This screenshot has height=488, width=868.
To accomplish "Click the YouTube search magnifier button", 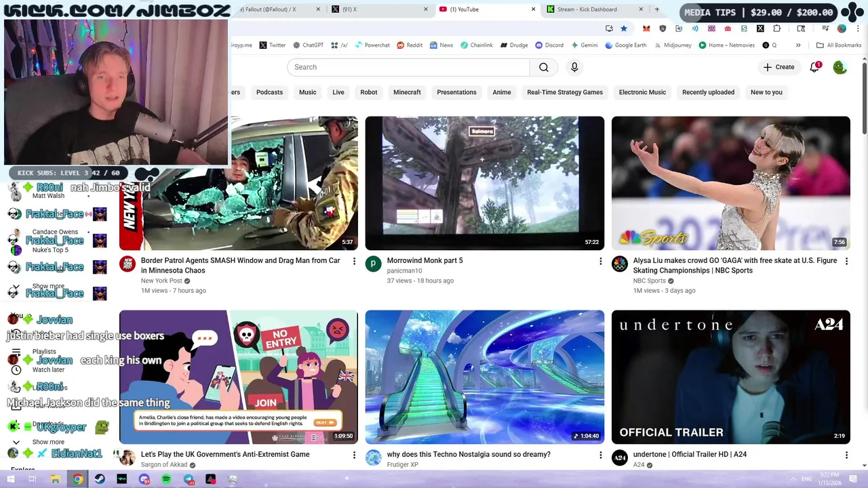I will click(x=544, y=67).
